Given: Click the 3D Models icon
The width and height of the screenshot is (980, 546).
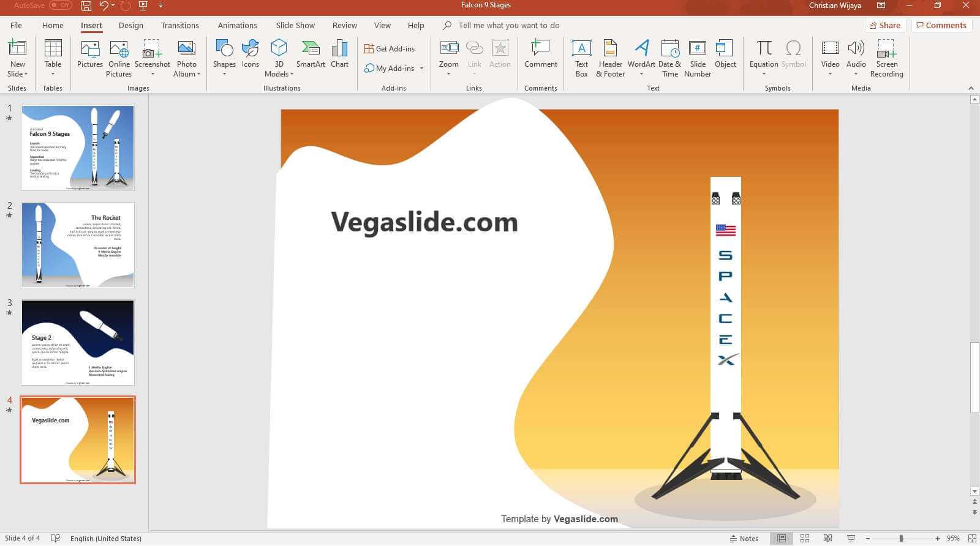Looking at the screenshot, I should 279,48.
